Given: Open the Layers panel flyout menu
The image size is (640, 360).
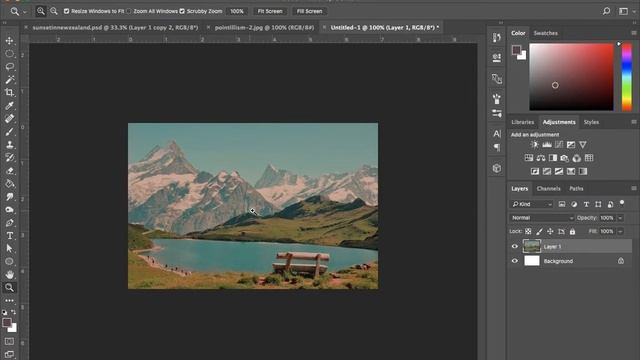Looking at the screenshot, I should click(x=633, y=189).
